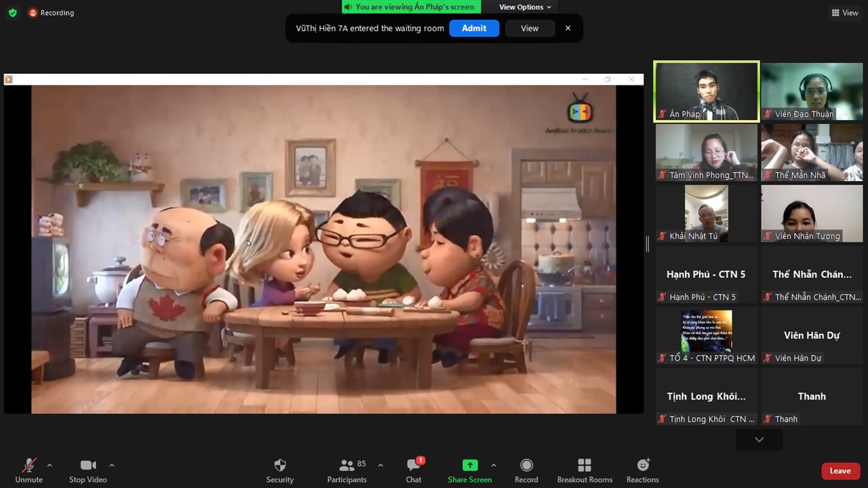Expand audio options arrow beside Unmute
The width and height of the screenshot is (868, 488).
tap(49, 465)
